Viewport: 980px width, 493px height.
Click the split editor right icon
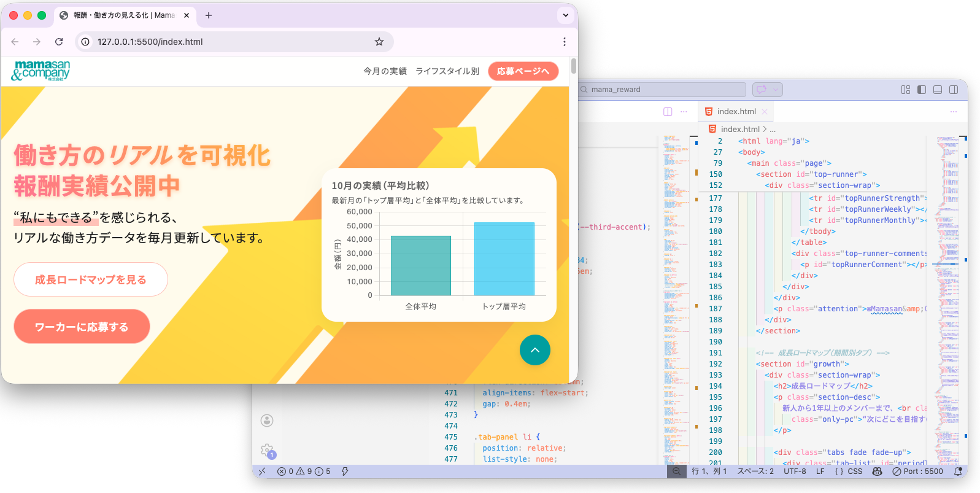(668, 112)
